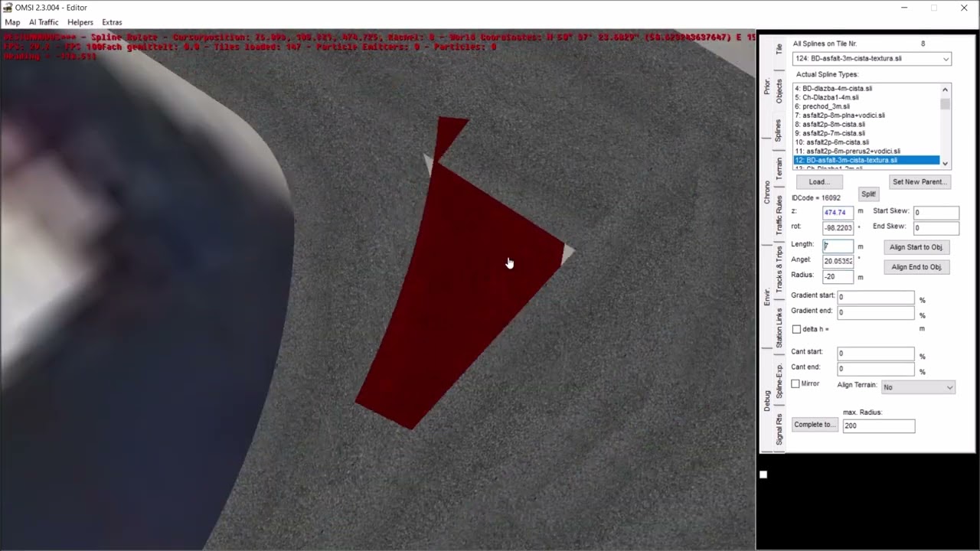Select spline type 11: asfalt2p-6m-prerus2+vodici.sli
The image size is (980, 551).
point(866,152)
